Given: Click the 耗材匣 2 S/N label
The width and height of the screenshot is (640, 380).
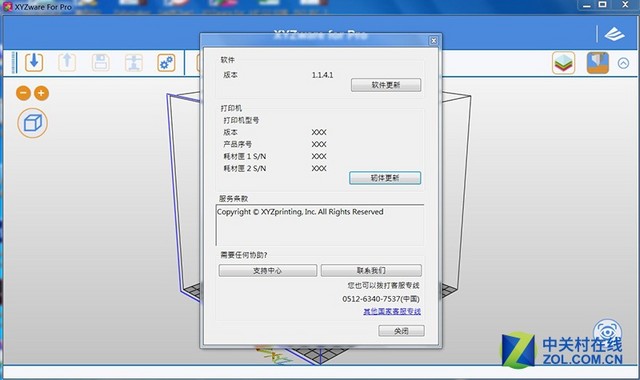Looking at the screenshot, I should [244, 168].
